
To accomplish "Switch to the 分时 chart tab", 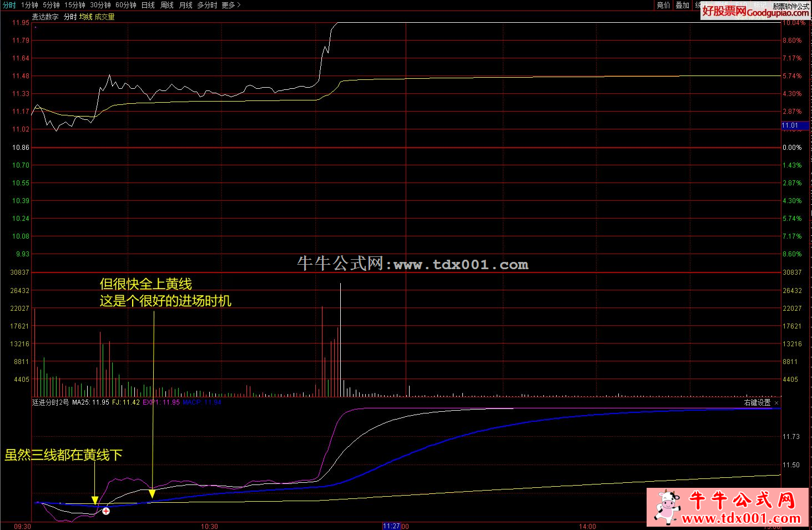I will pyautogui.click(x=8, y=5).
